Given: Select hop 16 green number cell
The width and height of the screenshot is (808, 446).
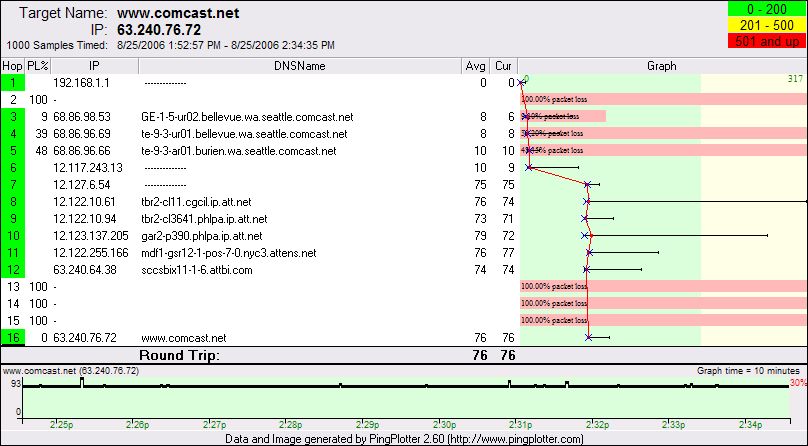Looking at the screenshot, I should (13, 338).
